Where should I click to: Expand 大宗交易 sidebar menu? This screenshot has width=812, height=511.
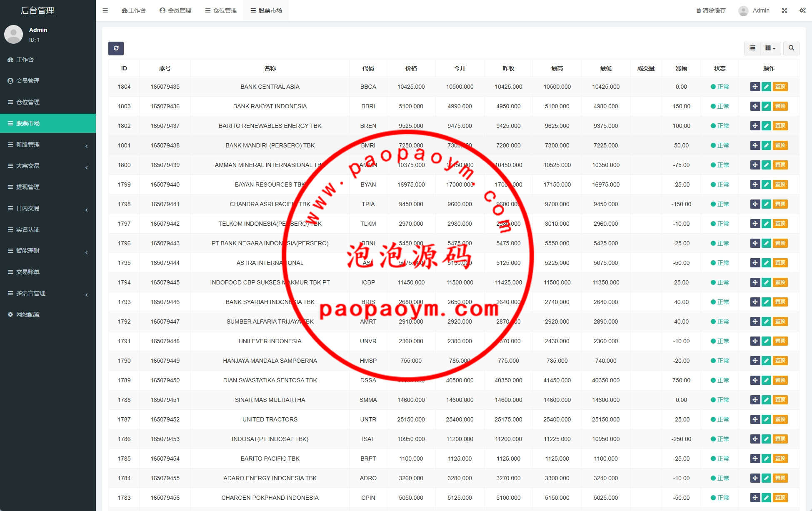pos(48,166)
